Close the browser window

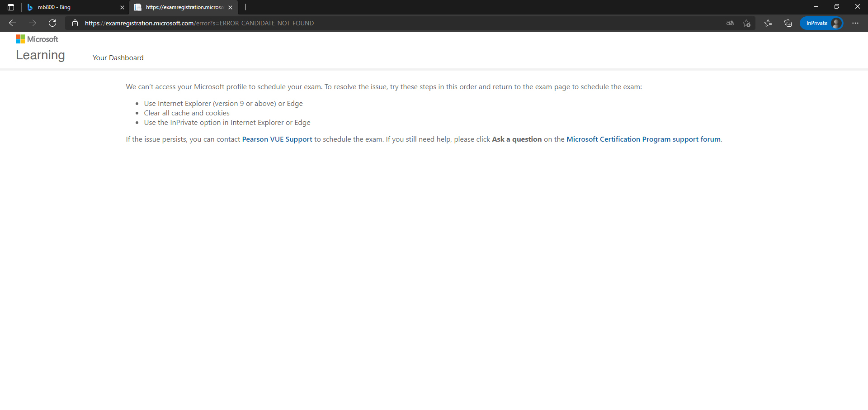858,7
